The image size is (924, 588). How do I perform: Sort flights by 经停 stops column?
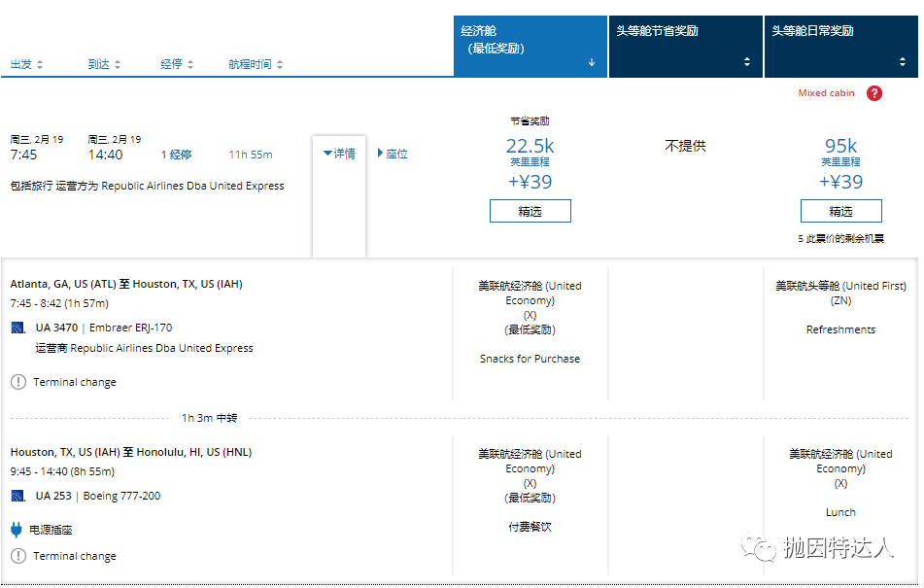coord(177,64)
